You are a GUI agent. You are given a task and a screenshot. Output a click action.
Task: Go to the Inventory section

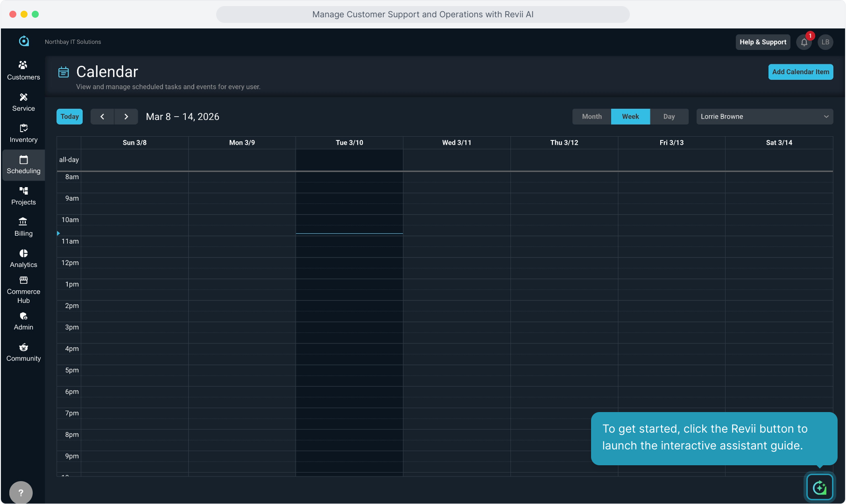coord(23,133)
